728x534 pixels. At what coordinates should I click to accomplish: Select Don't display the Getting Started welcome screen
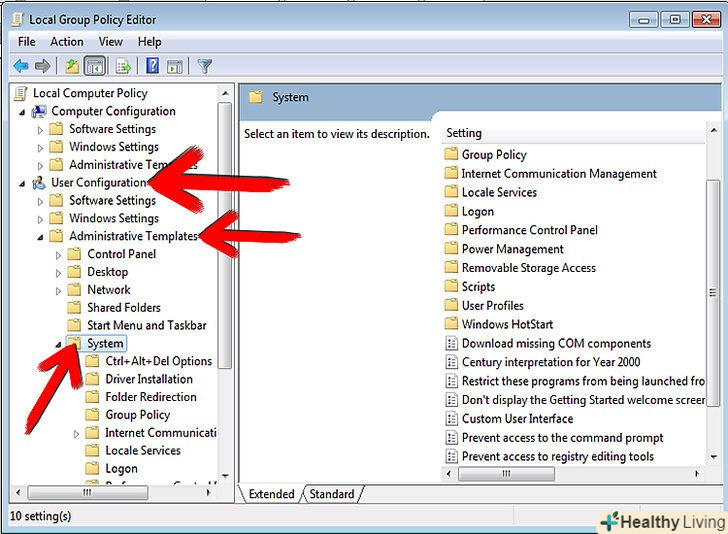pos(583,400)
